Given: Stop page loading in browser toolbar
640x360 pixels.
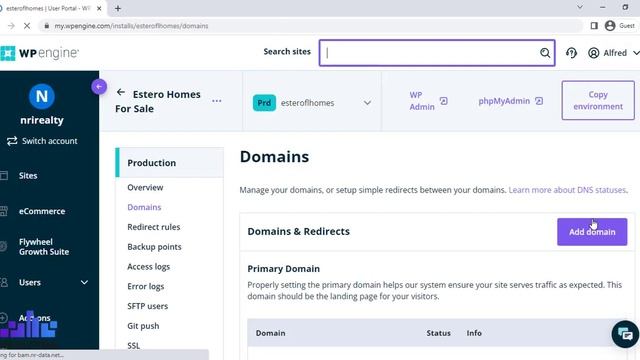Looking at the screenshot, I should (27, 26).
